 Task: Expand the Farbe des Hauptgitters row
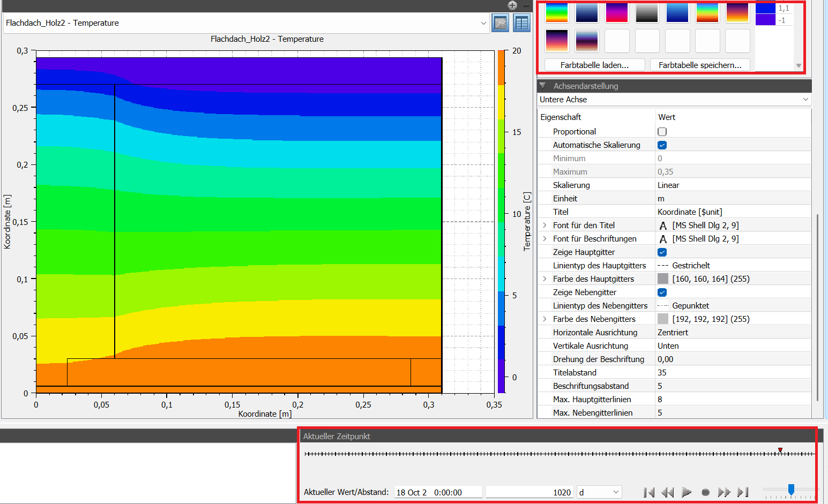click(x=545, y=279)
